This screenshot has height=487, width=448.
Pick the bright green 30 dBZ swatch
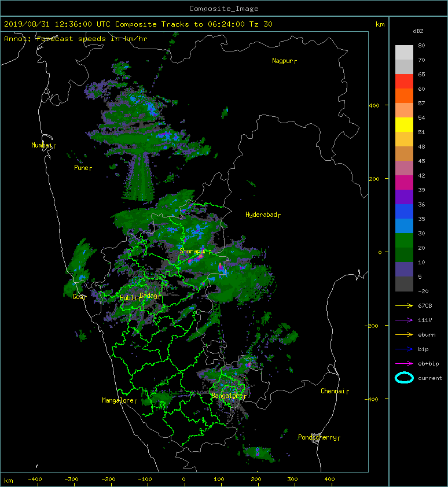[404, 241]
